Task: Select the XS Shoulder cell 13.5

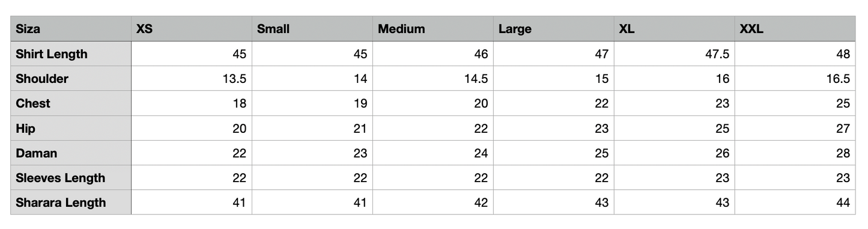Action: [x=192, y=79]
